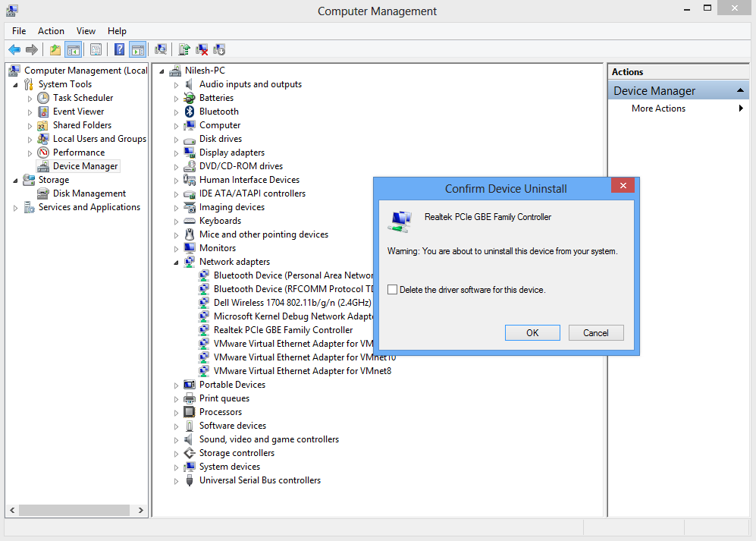Click the Nilesh-PC computer icon
The height and width of the screenshot is (541, 756).
175,71
